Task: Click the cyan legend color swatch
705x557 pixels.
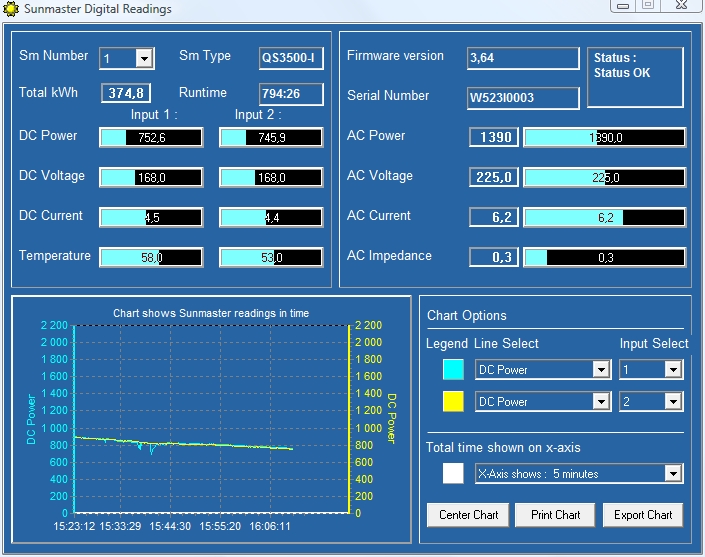Action: (453, 370)
